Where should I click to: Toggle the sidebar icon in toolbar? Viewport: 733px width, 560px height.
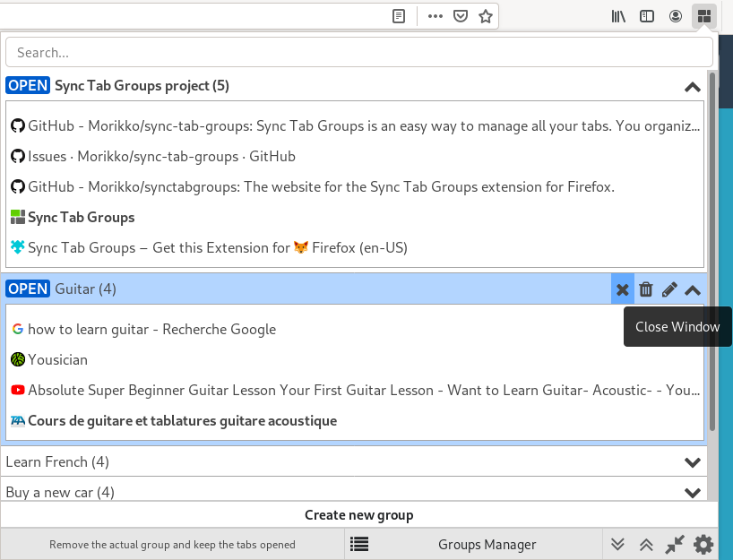click(647, 16)
